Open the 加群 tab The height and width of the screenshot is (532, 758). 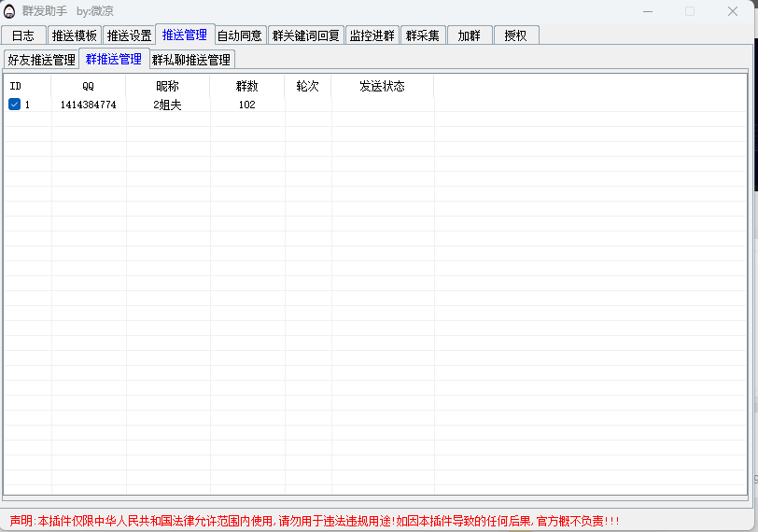click(x=469, y=35)
